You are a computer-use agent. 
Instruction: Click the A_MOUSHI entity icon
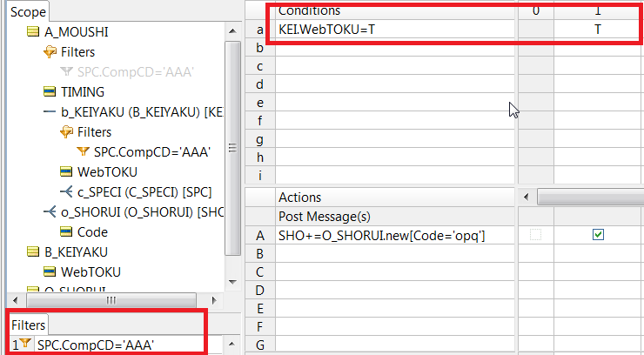pyautogui.click(x=33, y=31)
